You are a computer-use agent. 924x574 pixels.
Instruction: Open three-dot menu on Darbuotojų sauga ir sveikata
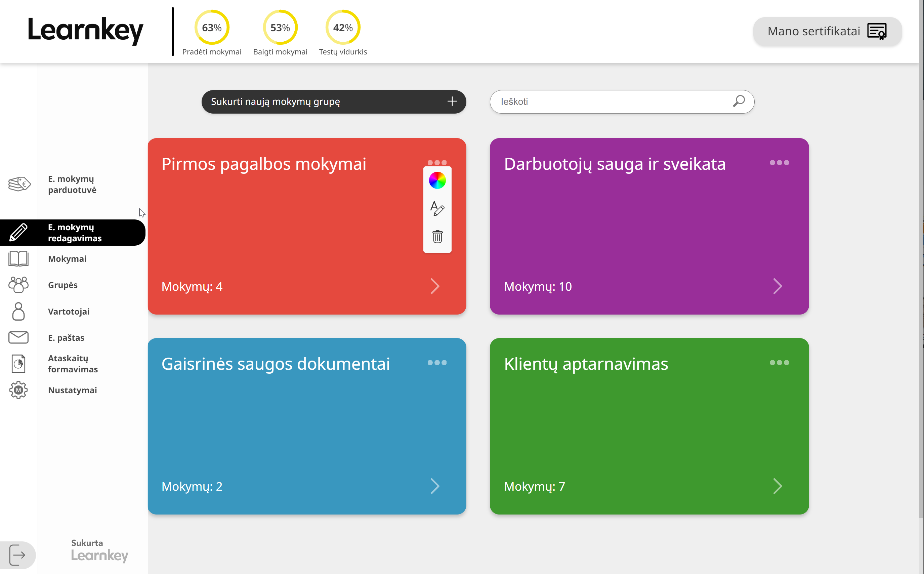point(779,162)
